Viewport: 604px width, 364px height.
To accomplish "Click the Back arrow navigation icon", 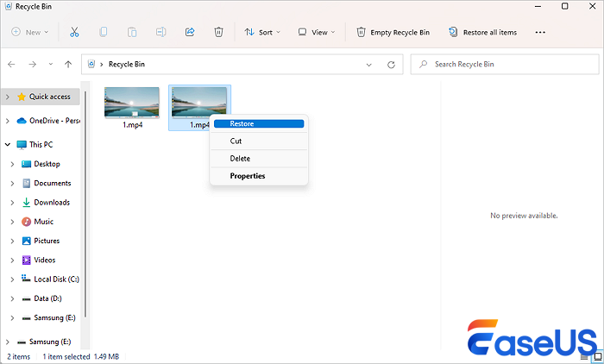I will click(12, 64).
